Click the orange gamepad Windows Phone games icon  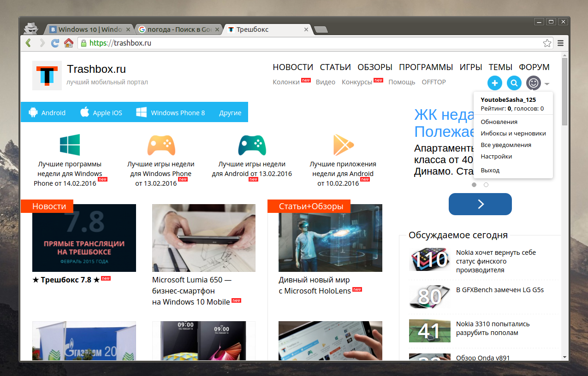(x=161, y=145)
